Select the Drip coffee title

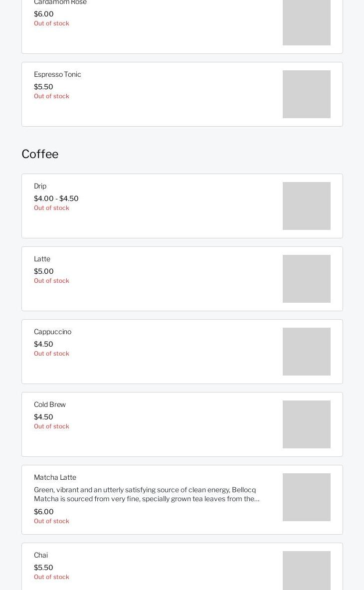40,186
